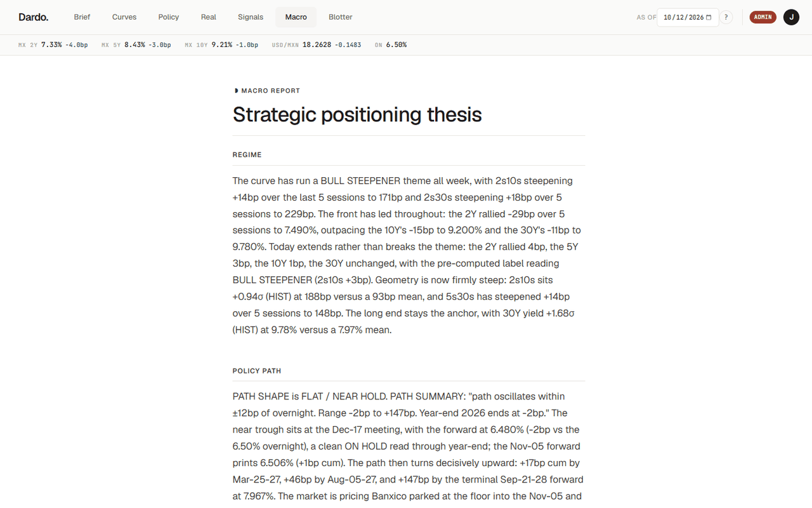Open the Brief tab
812x508 pixels.
coord(82,17)
